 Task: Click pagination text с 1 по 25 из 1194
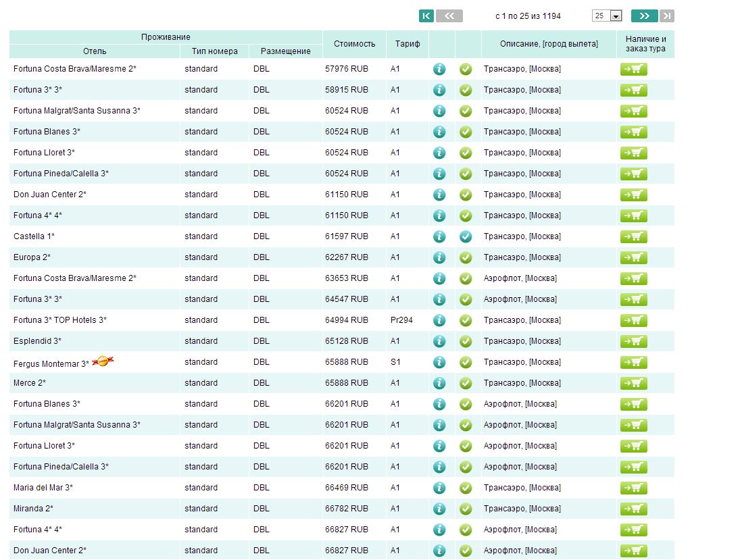click(528, 16)
